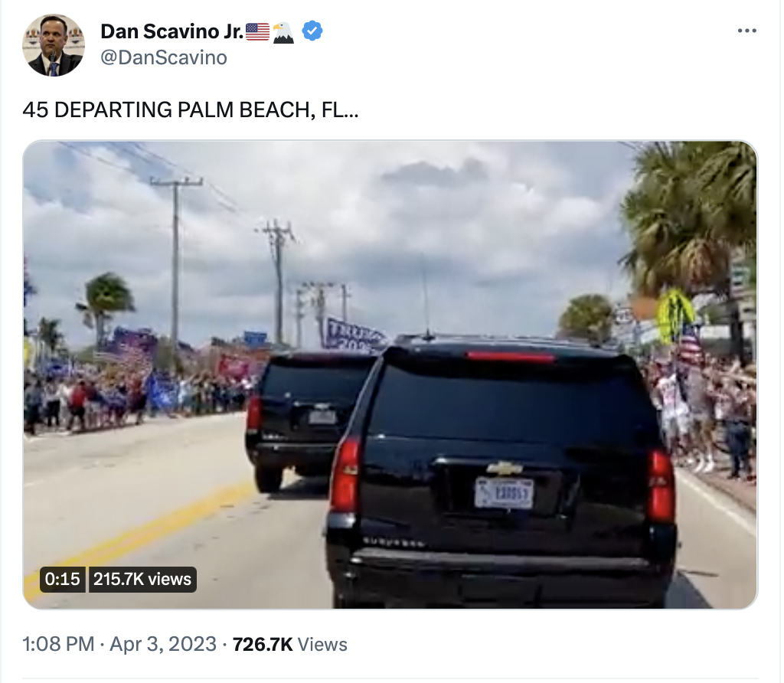Screen dimensions: 784x683
Task: Click the 1:08 PM timestamp link
Action: point(58,644)
